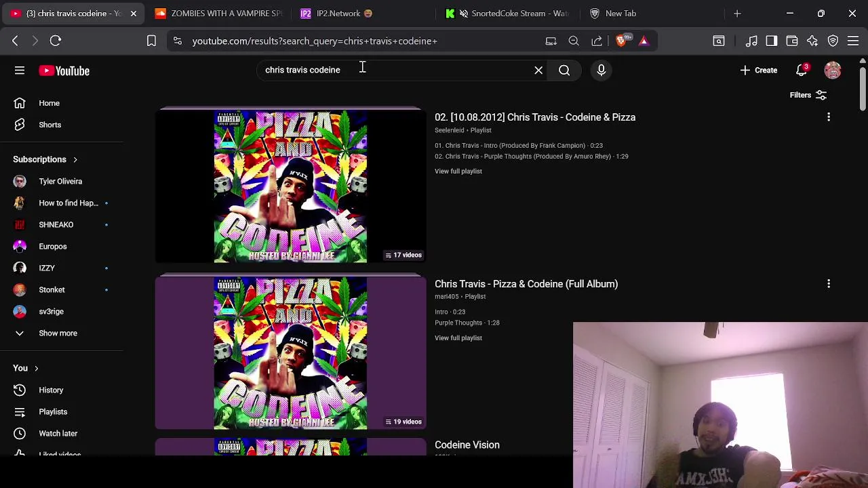Image resolution: width=868 pixels, height=488 pixels.
Task: Open Seelenleid channel link
Action: (x=450, y=130)
